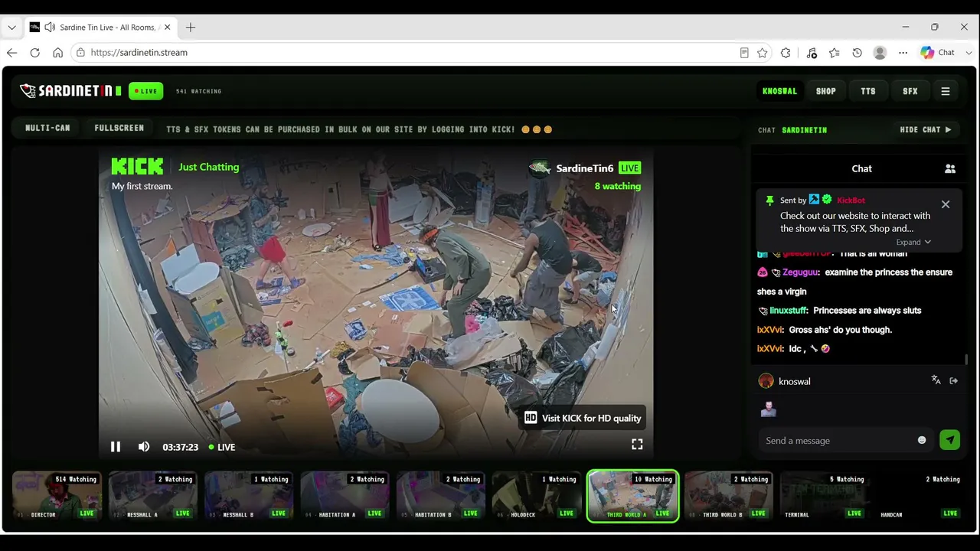
Task: Open the SHOP page
Action: (x=825, y=91)
